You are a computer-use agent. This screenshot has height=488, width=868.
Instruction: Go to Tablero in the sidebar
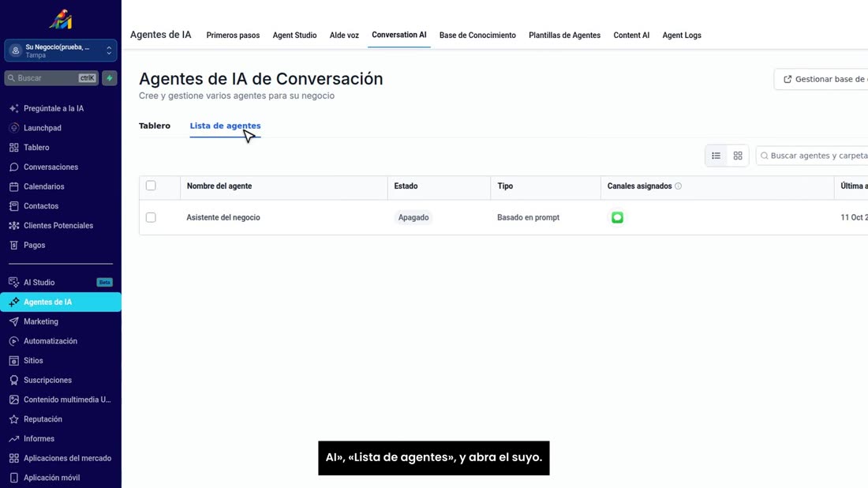pyautogui.click(x=36, y=148)
